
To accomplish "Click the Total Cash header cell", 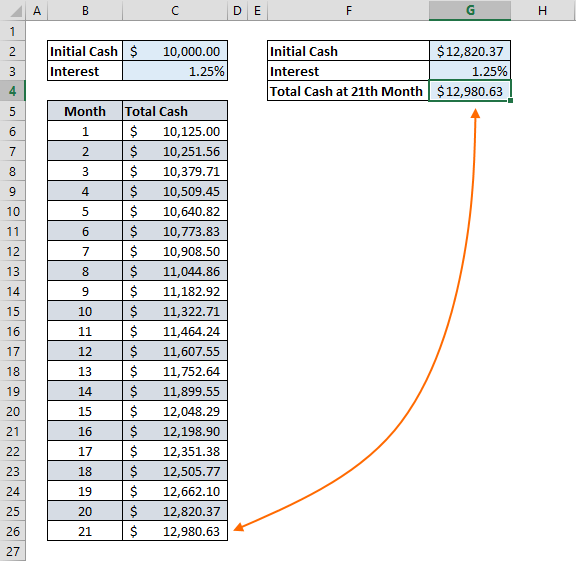I will point(175,111).
